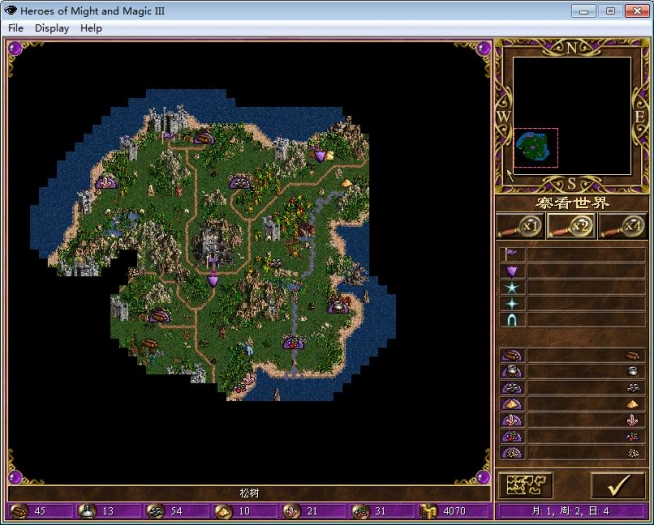Click the ore pit marker on the map
Image resolution: width=654 pixels, height=525 pixels.
(240, 181)
